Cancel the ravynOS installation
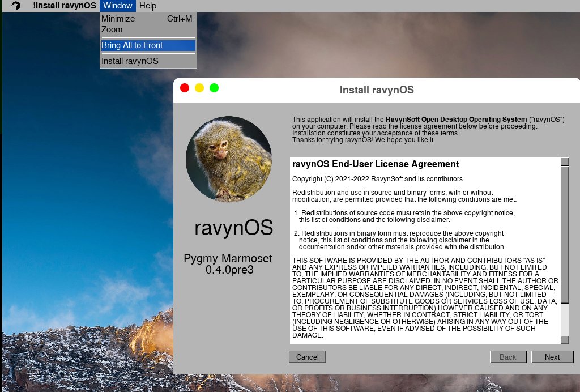 (308, 357)
